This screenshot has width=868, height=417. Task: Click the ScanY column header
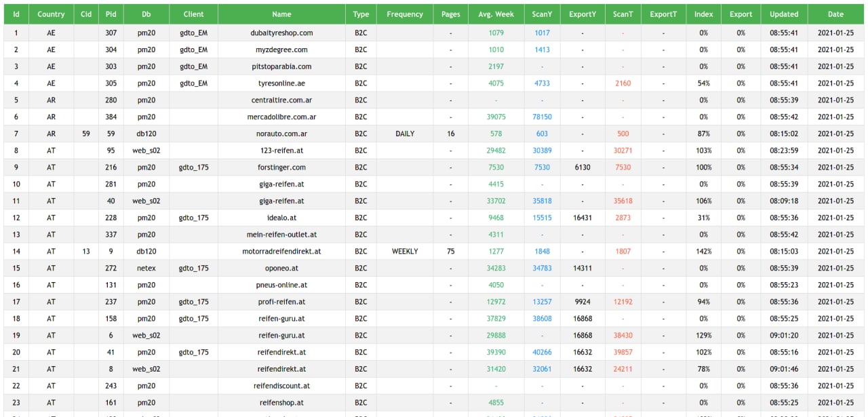click(x=542, y=14)
